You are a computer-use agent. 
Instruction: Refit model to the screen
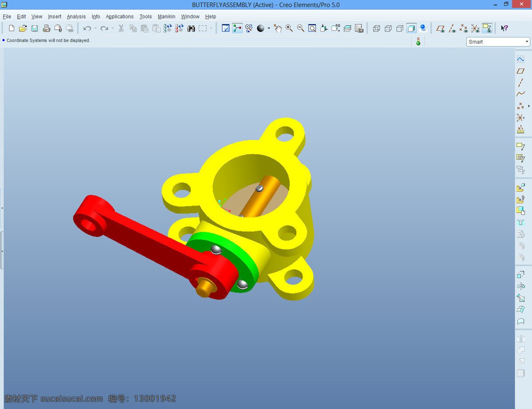(312, 28)
